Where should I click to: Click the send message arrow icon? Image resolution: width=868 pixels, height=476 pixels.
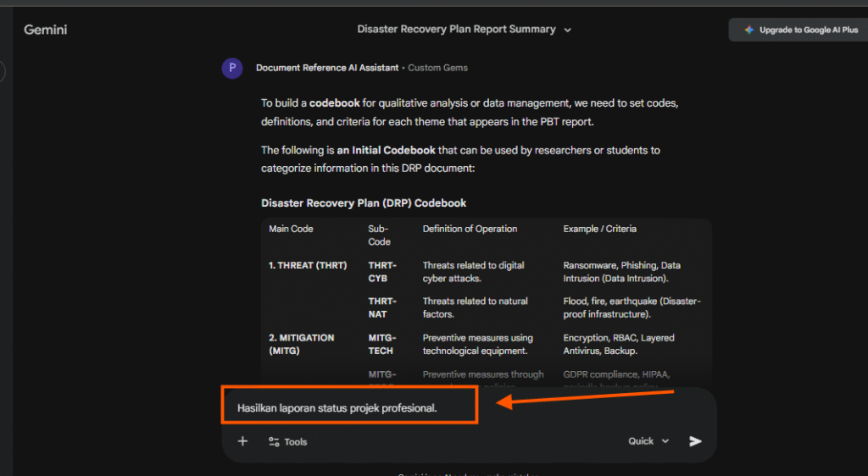pos(695,441)
